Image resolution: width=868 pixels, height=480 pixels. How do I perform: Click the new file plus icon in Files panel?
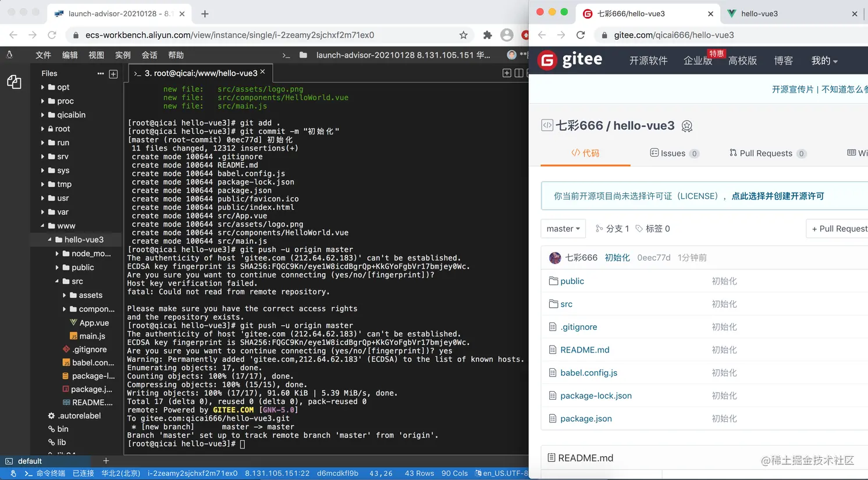113,74
